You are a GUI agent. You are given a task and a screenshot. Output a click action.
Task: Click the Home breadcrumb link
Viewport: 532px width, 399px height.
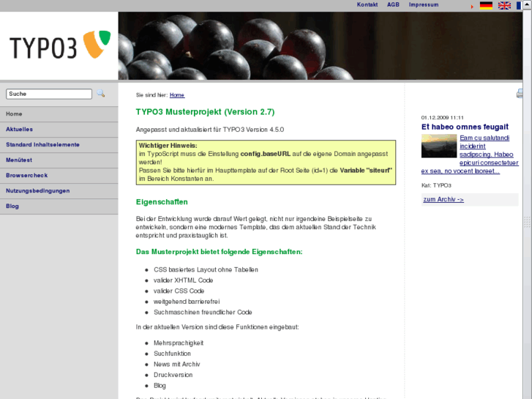[x=177, y=95]
